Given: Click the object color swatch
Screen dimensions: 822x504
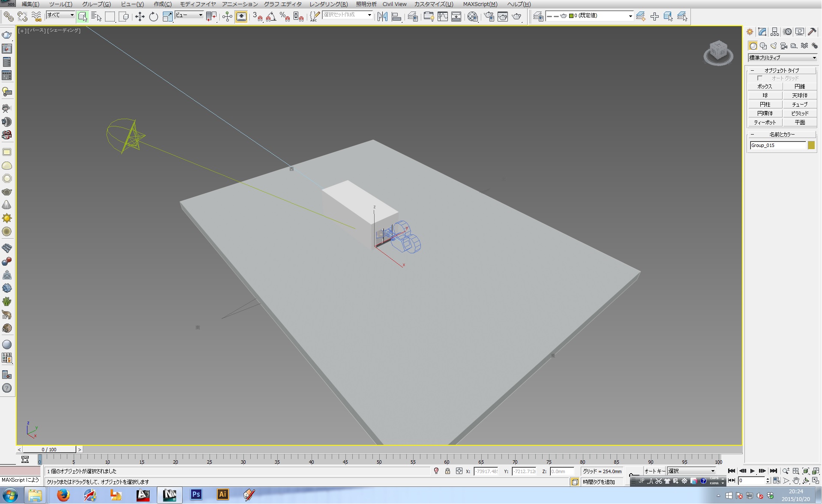Looking at the screenshot, I should pos(811,145).
